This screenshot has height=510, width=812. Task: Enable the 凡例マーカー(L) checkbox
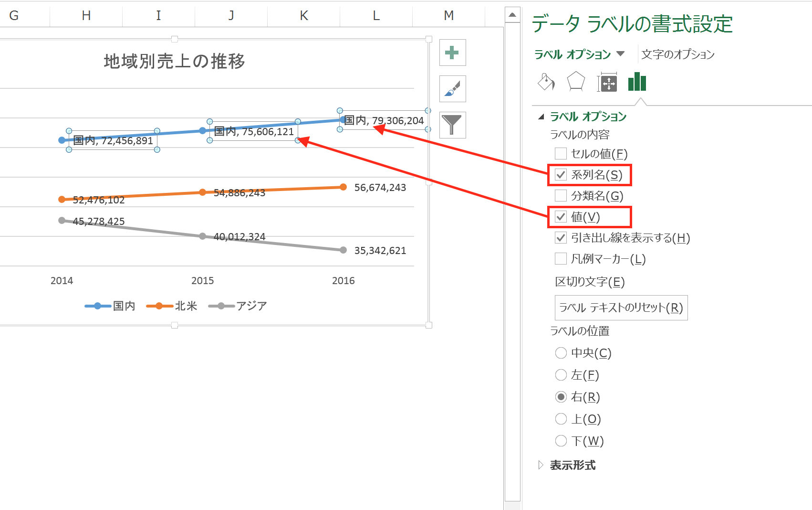click(x=561, y=259)
